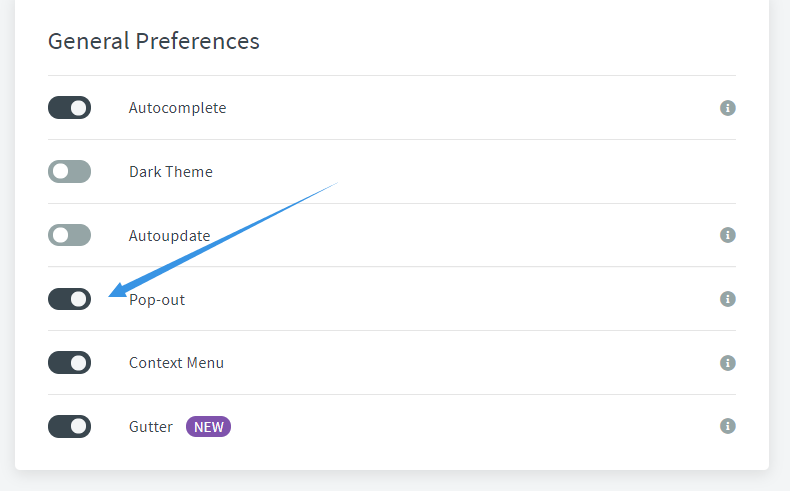Show info for the Pop-out setting

728,299
